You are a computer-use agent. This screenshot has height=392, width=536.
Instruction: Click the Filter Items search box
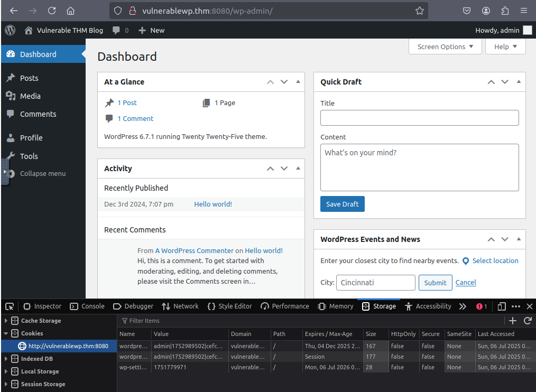pos(310,321)
